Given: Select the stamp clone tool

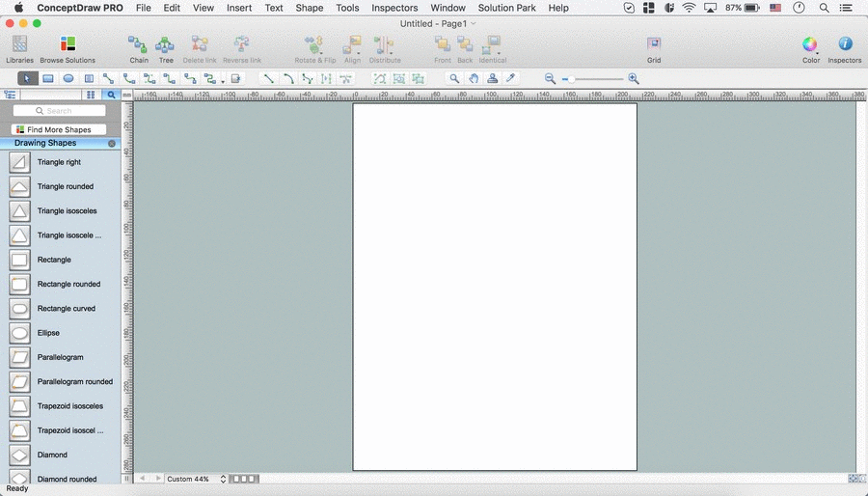Looking at the screenshot, I should [x=492, y=79].
